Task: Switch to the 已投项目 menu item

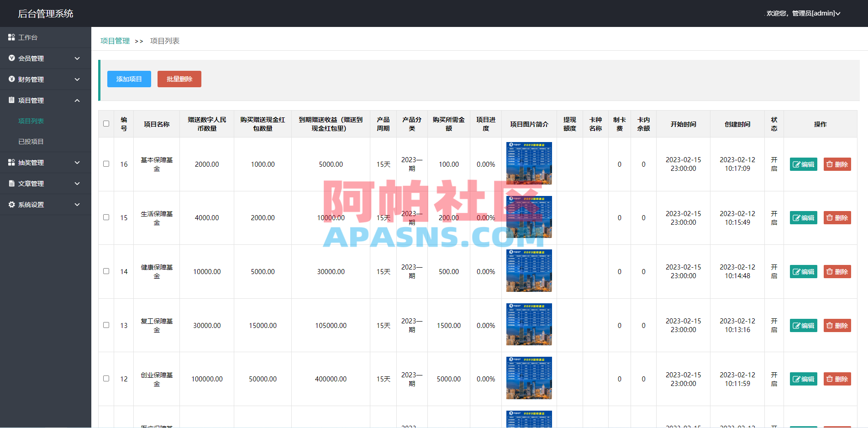Action: point(31,141)
